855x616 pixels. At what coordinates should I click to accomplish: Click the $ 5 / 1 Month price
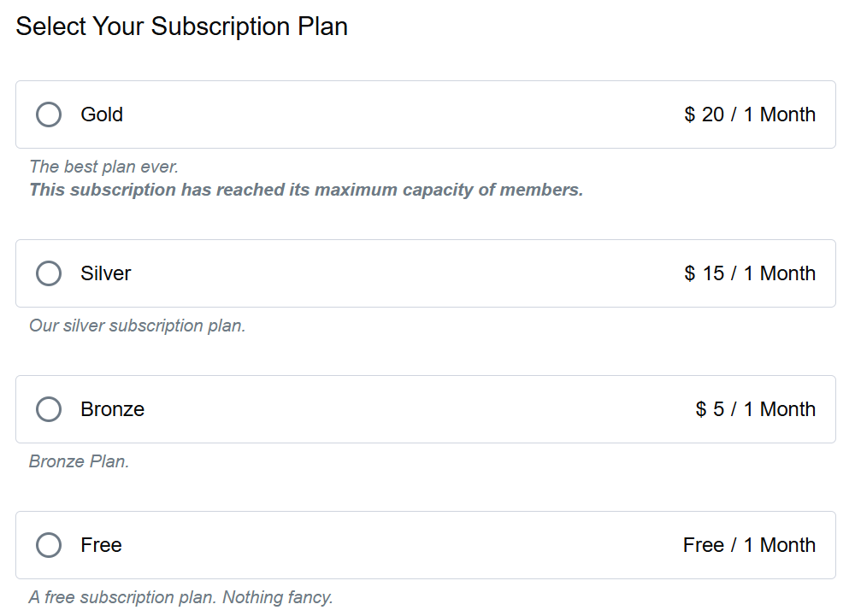(754, 409)
